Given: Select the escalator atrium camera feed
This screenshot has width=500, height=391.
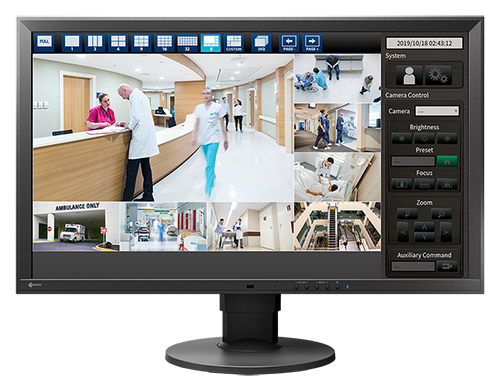Looking at the screenshot, I should [337, 226].
